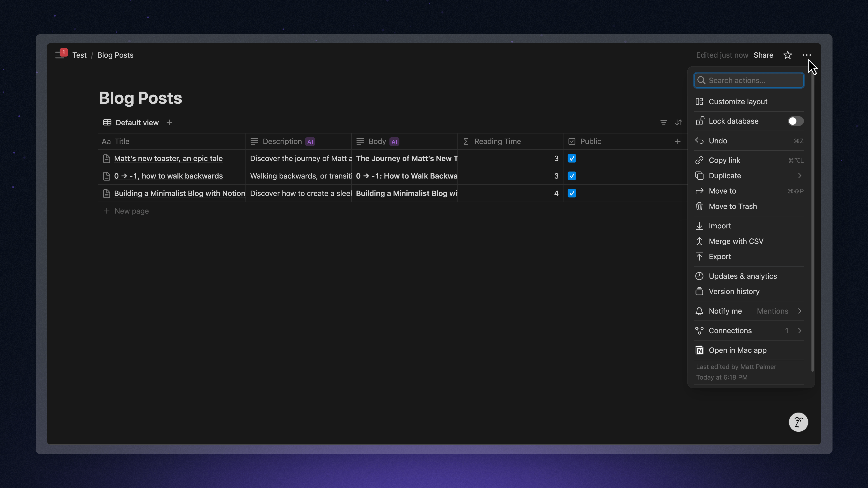
Task: Click the search magnifier icon in menu
Action: (701, 80)
